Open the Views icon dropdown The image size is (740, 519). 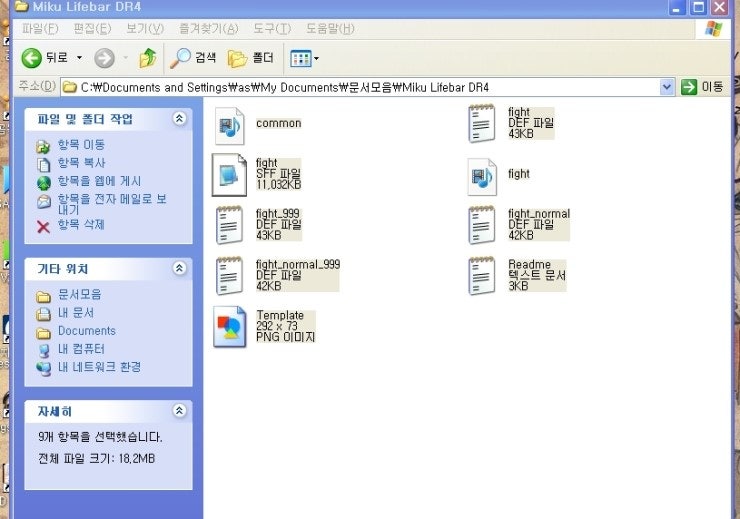304,59
